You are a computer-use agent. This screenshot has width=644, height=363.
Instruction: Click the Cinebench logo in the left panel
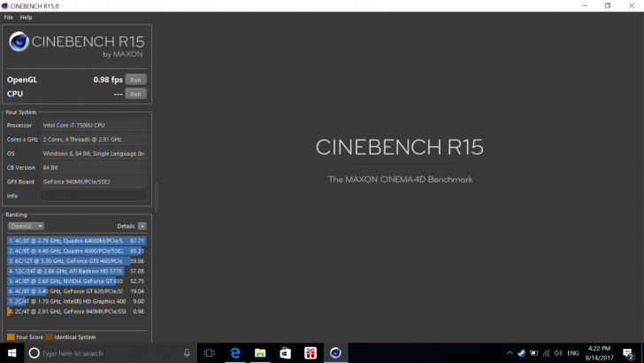[75, 44]
